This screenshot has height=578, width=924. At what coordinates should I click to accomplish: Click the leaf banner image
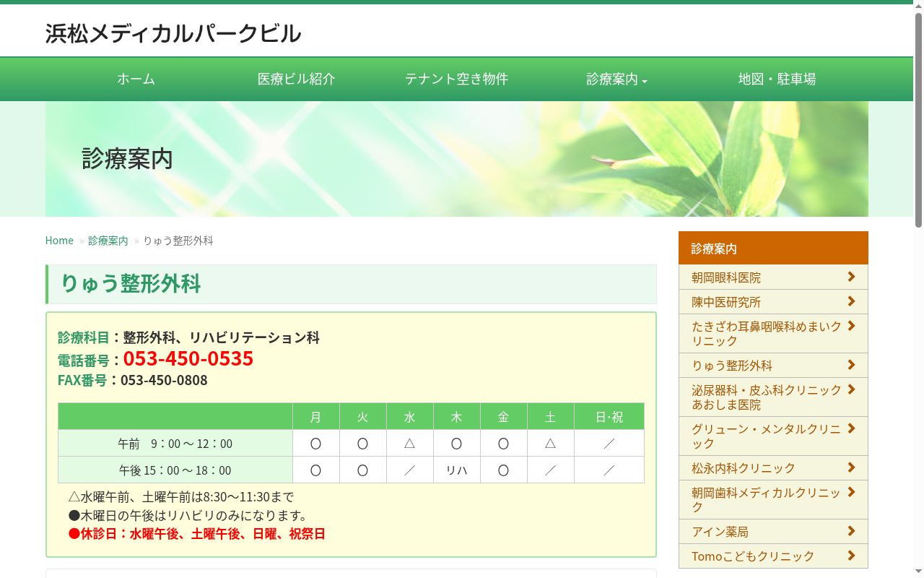pos(457,159)
